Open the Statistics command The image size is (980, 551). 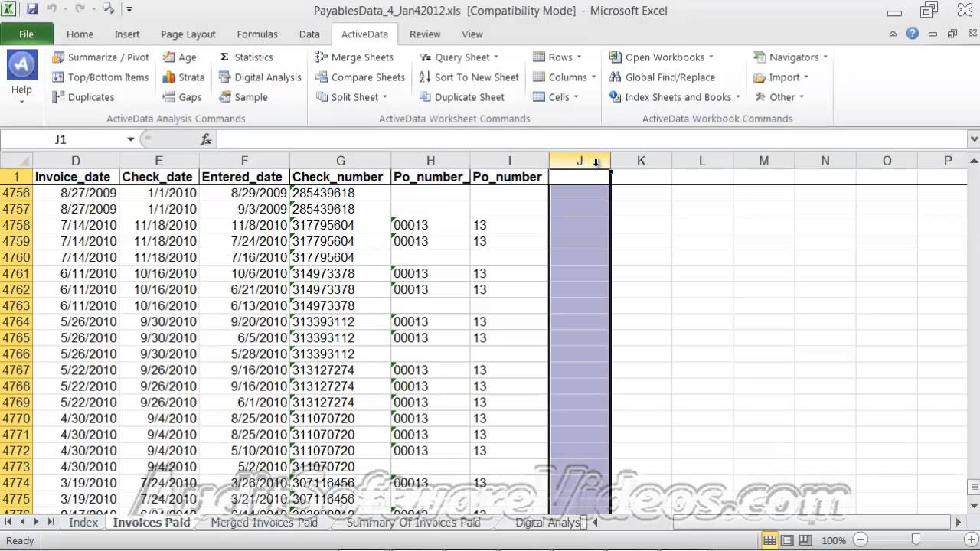246,57
